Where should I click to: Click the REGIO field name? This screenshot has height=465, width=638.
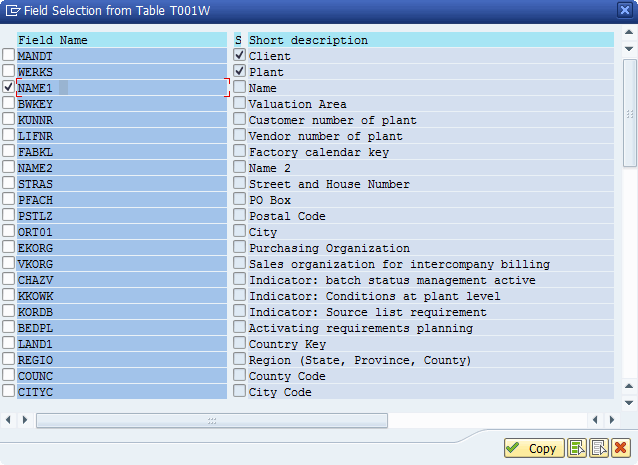coord(35,360)
